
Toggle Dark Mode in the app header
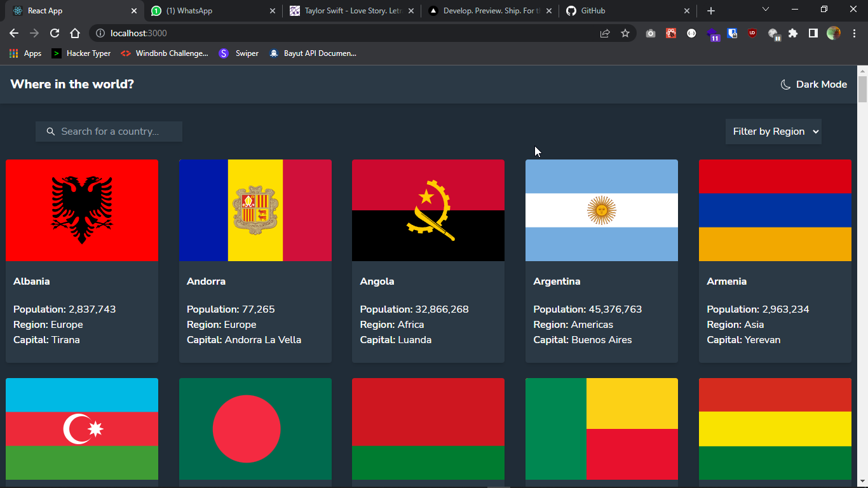[813, 84]
